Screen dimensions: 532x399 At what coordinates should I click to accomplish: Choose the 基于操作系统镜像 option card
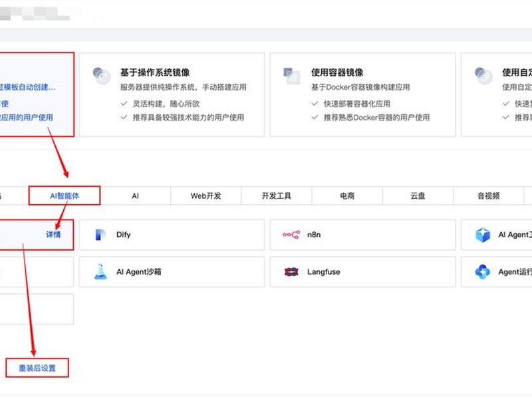(x=172, y=94)
